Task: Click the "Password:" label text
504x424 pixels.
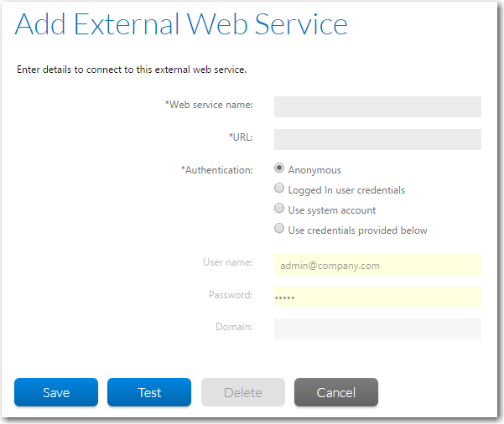Action: point(231,295)
